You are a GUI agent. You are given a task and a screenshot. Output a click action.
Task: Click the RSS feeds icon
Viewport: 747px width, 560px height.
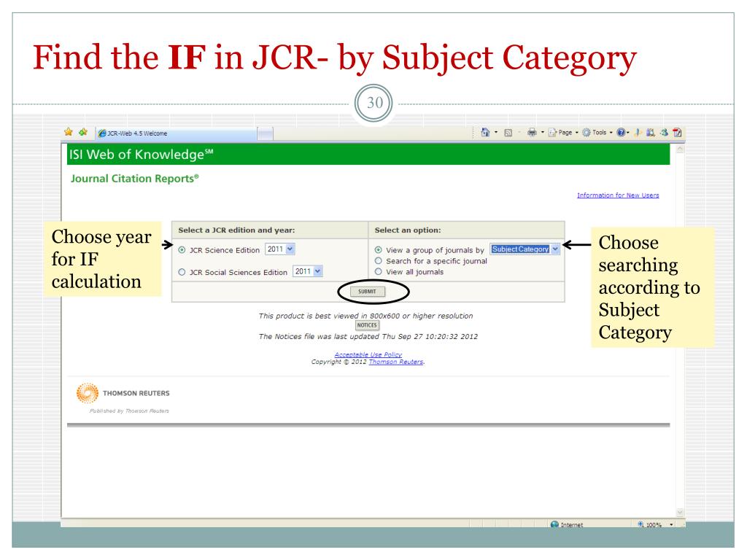click(508, 133)
